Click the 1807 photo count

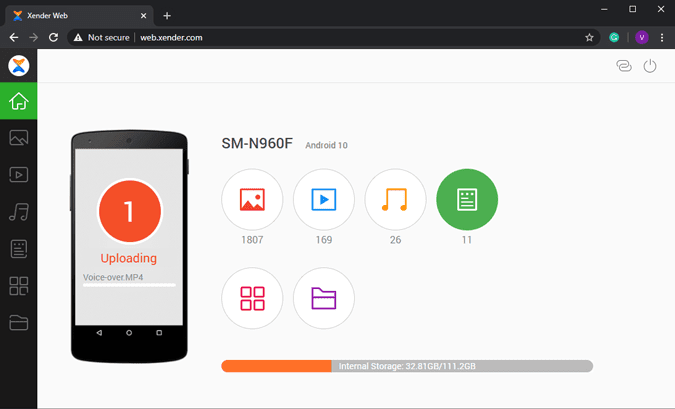252,240
